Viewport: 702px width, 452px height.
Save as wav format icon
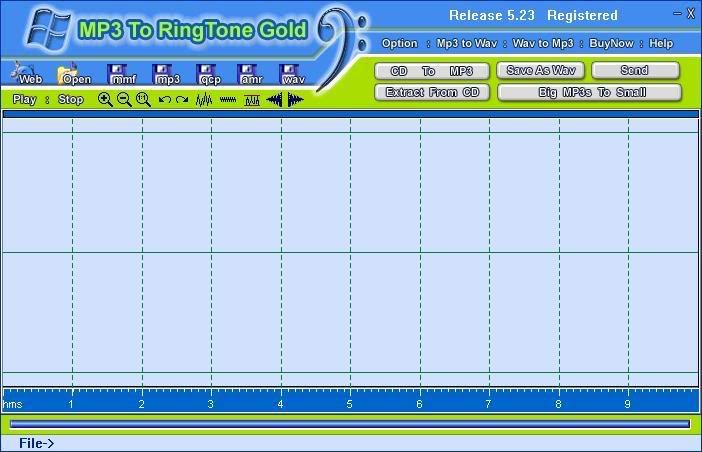292,74
